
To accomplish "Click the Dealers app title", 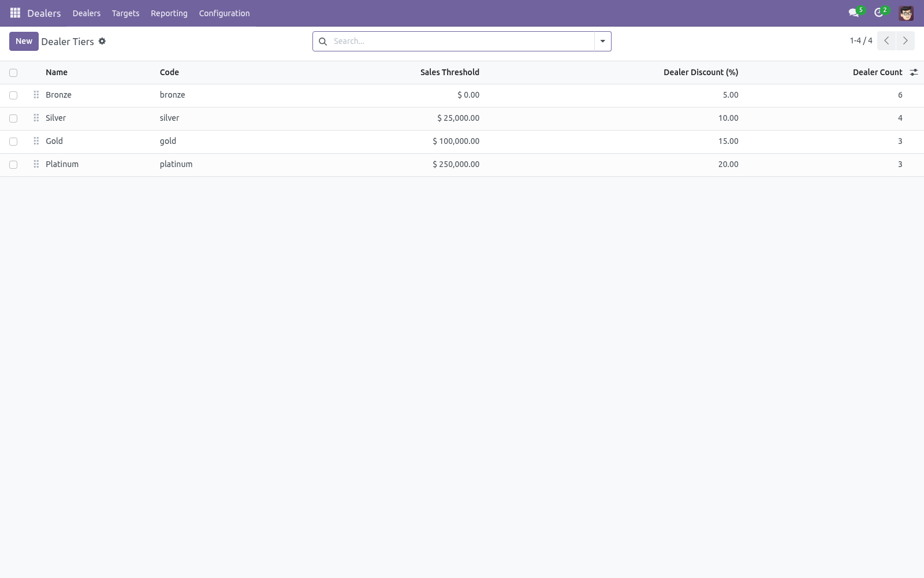I will [44, 13].
